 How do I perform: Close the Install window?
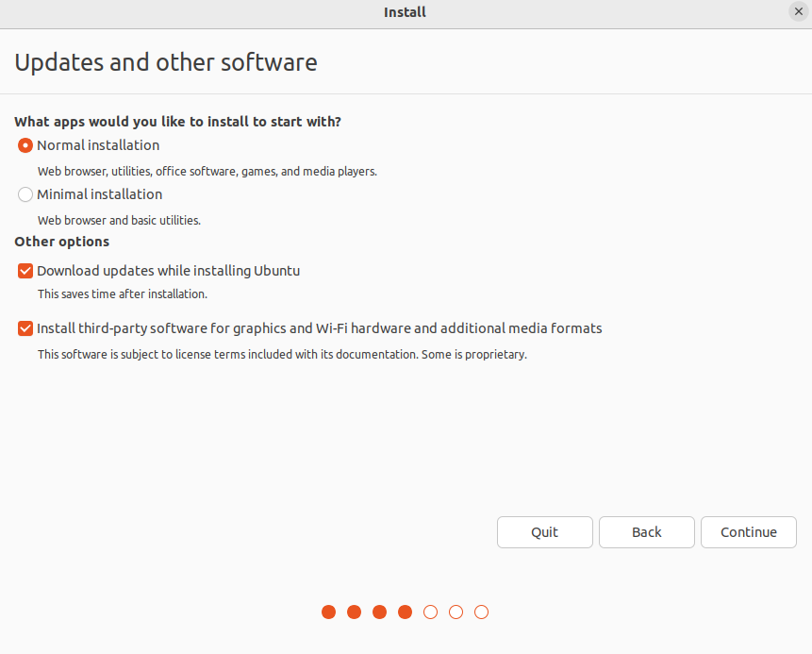(x=799, y=11)
